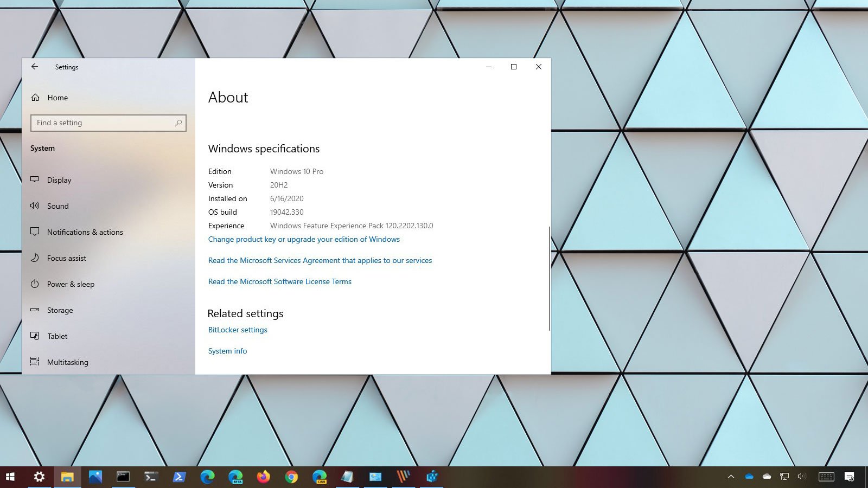Launch PowerShell from the taskbar
Image resolution: width=868 pixels, height=488 pixels.
[179, 477]
